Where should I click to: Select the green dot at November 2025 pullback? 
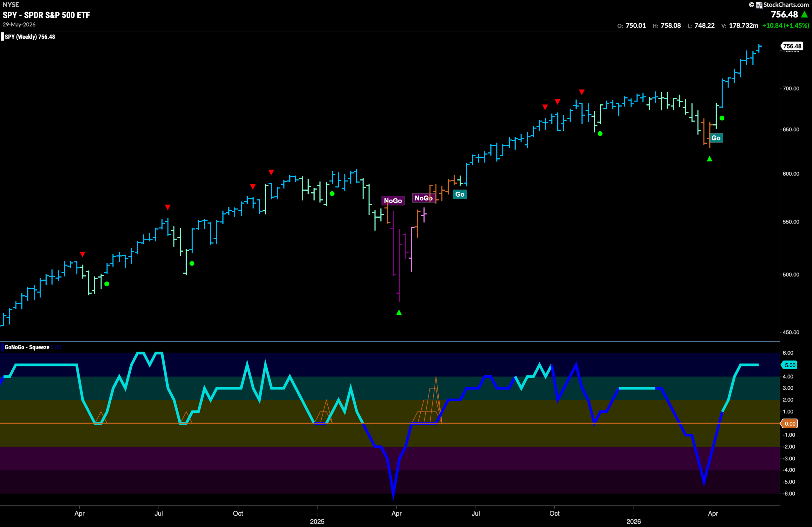pyautogui.click(x=600, y=134)
